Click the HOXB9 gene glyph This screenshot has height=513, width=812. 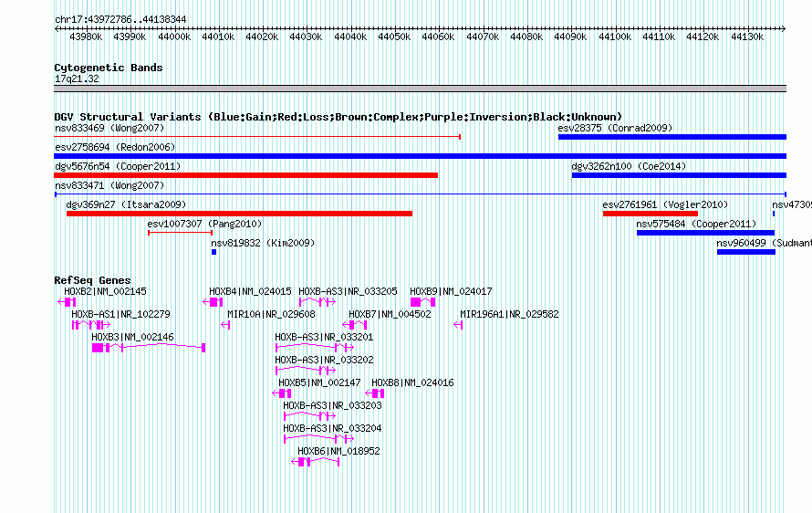[x=422, y=302]
